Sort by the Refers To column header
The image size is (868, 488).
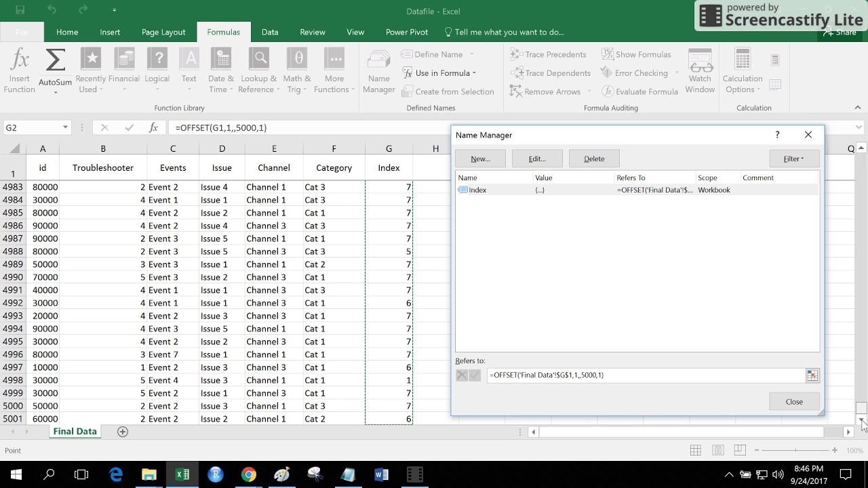pos(655,178)
